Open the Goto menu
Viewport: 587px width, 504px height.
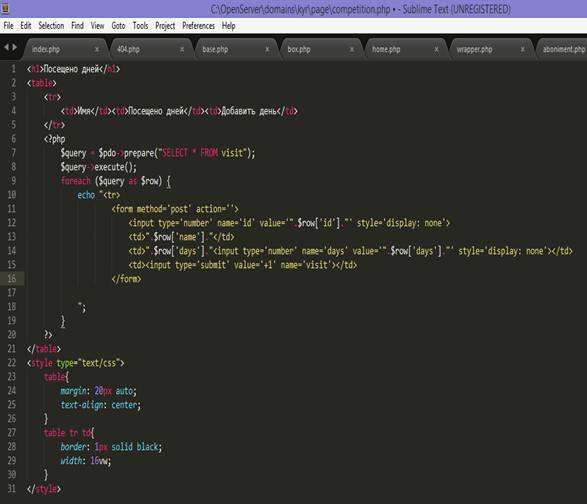[x=118, y=26]
